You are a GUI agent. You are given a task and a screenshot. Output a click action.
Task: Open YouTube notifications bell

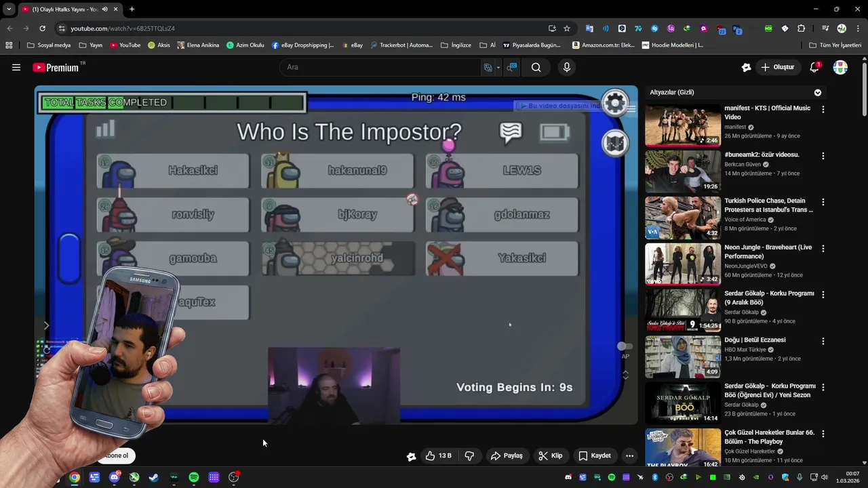tap(814, 67)
